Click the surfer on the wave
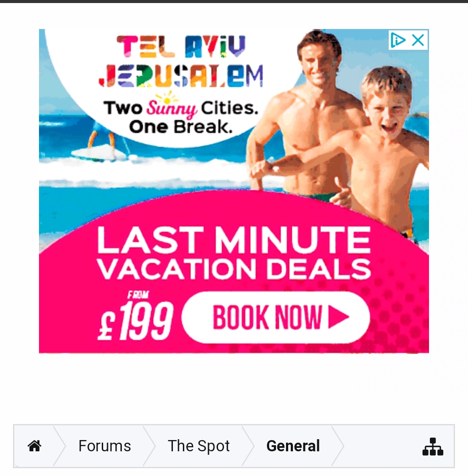 pos(100,142)
